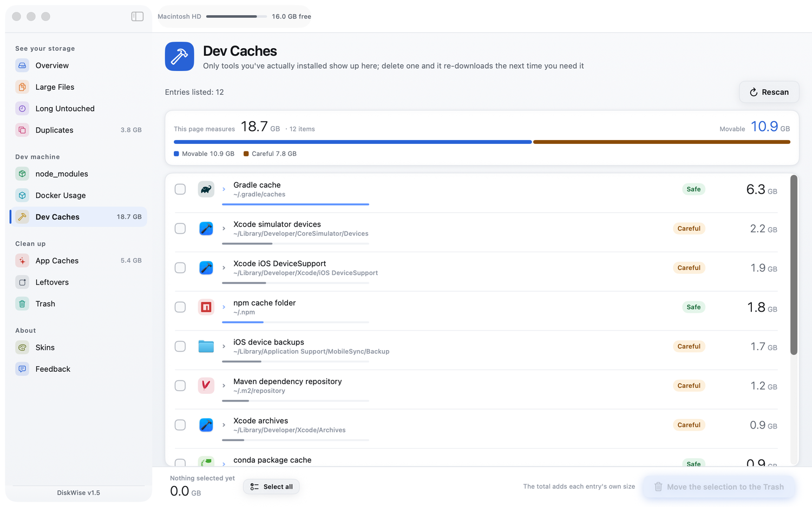812x507 pixels.
Task: Click the Duplicates sidebar icon
Action: click(22, 130)
